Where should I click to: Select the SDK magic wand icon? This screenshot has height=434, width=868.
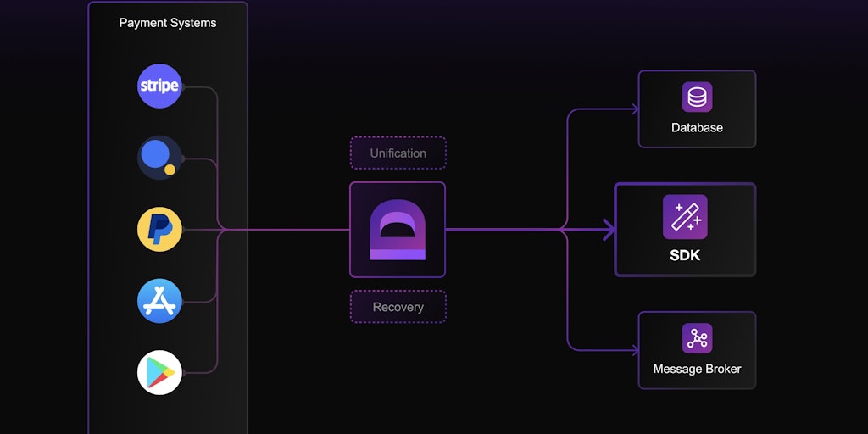pyautogui.click(x=685, y=216)
